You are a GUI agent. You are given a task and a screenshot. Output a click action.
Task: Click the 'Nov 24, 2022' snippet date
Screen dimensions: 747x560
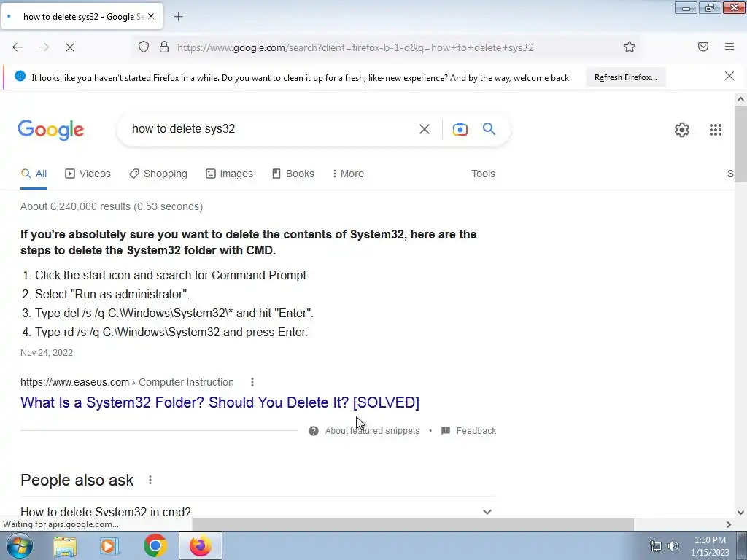click(x=47, y=353)
